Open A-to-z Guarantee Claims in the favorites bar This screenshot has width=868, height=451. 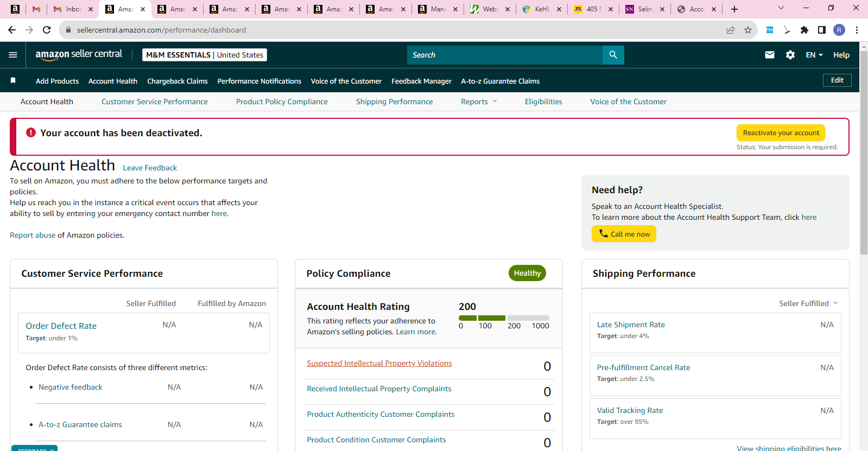tap(500, 81)
